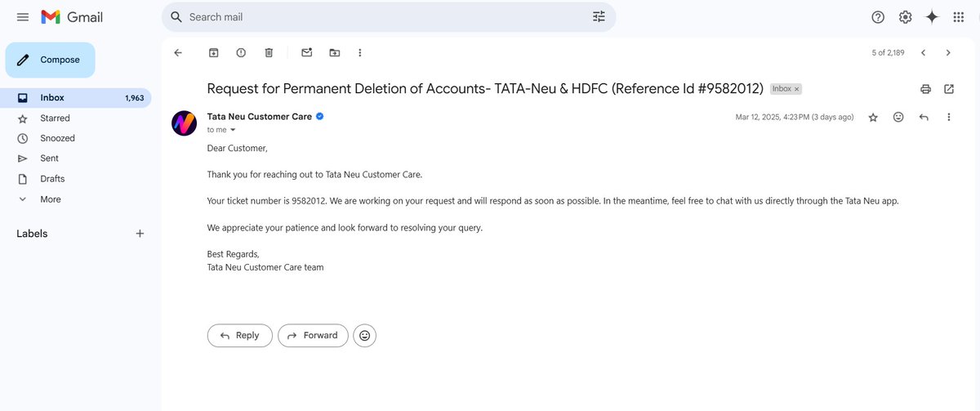Screen dimensions: 980x411
Task: Click the email subject line
Action: click(485, 88)
